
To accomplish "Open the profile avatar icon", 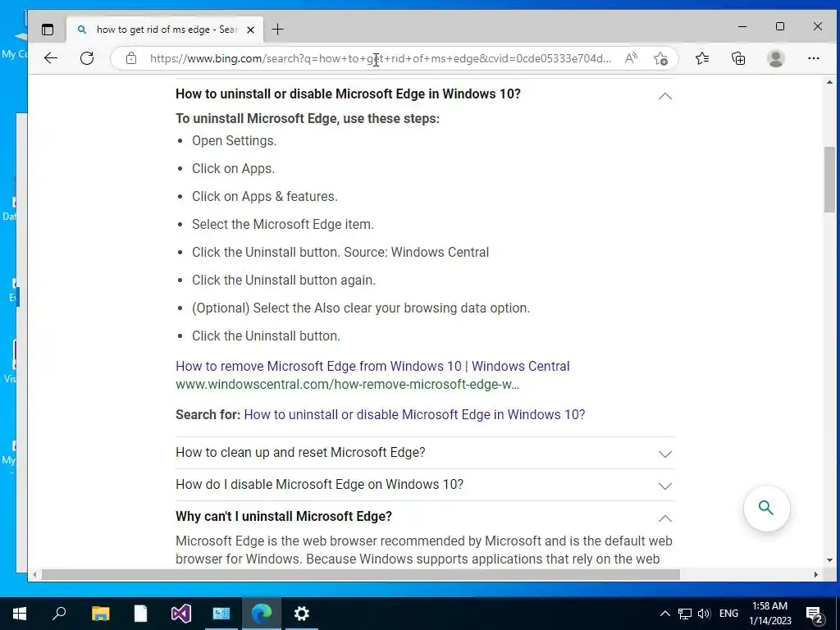I will (x=775, y=58).
